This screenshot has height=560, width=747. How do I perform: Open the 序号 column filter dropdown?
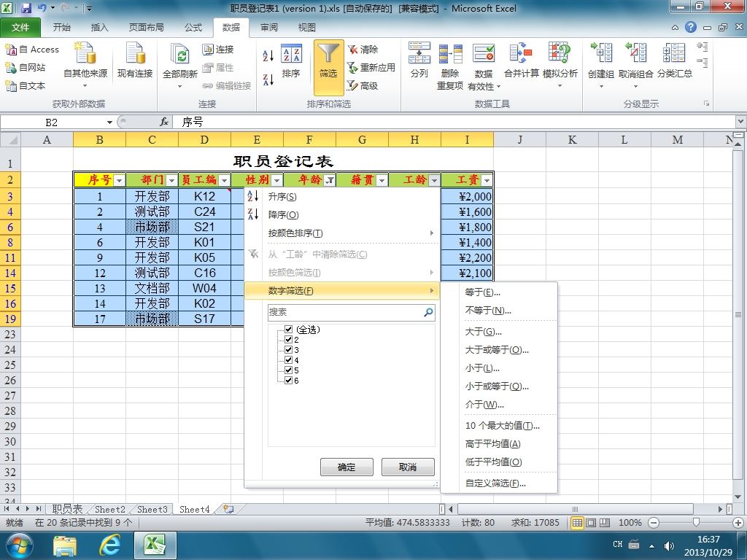tap(120, 181)
